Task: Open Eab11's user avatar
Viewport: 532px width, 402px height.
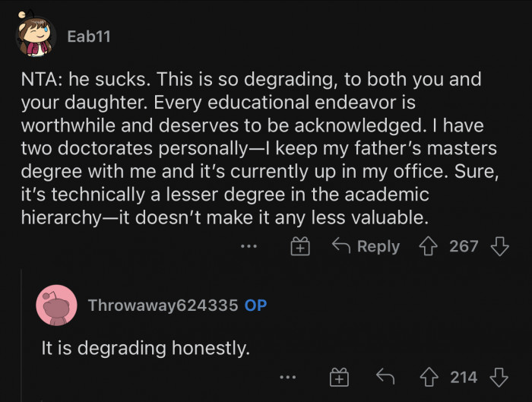Action: click(36, 36)
